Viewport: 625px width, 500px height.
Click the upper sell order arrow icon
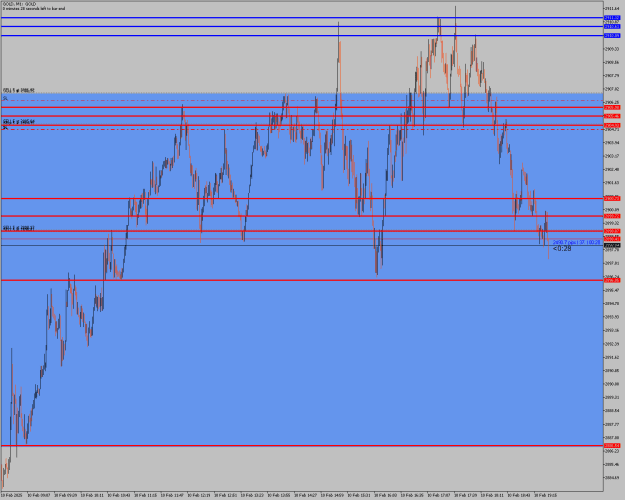(x=5, y=98)
